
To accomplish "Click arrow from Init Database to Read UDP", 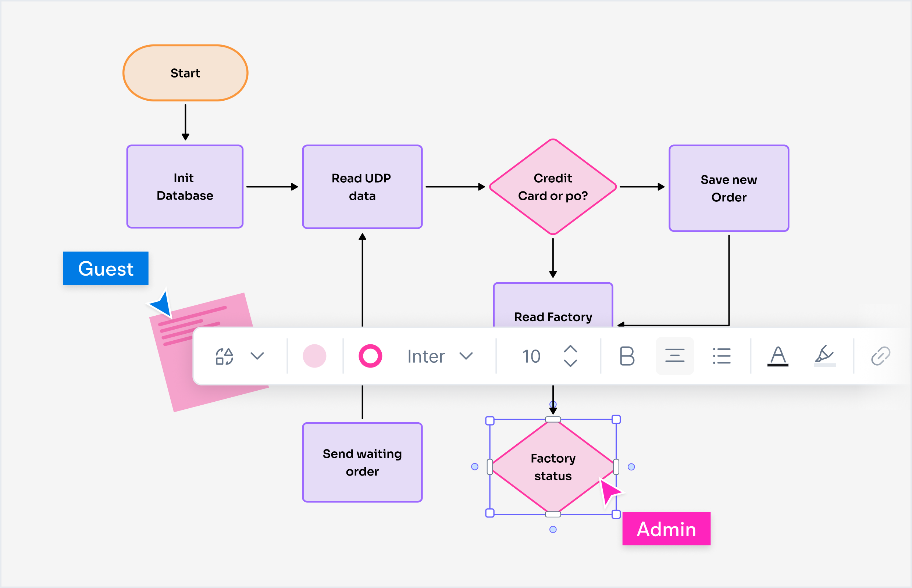I will tap(272, 187).
